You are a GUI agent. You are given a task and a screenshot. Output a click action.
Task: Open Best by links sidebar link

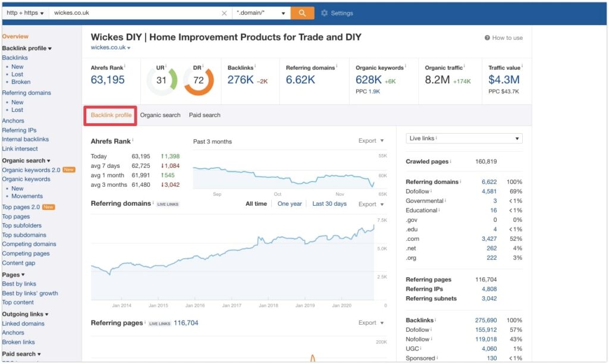19,284
